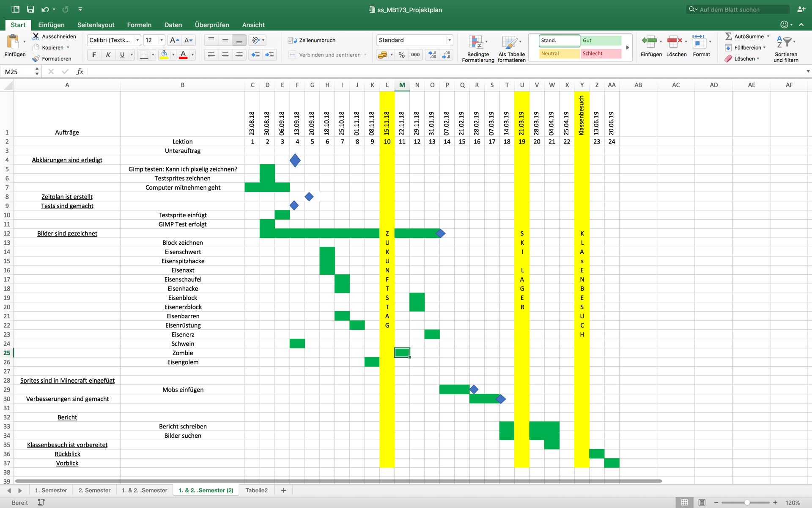Expand font color dropdown arrow
The image size is (812, 508).
(192, 55)
